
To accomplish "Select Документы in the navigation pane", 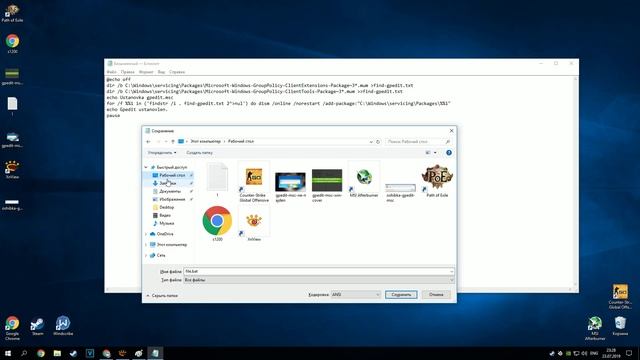I will (x=170, y=191).
